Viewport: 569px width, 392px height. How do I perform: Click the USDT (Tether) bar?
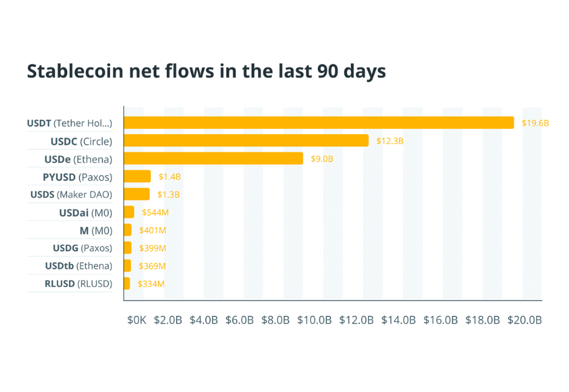coord(319,123)
